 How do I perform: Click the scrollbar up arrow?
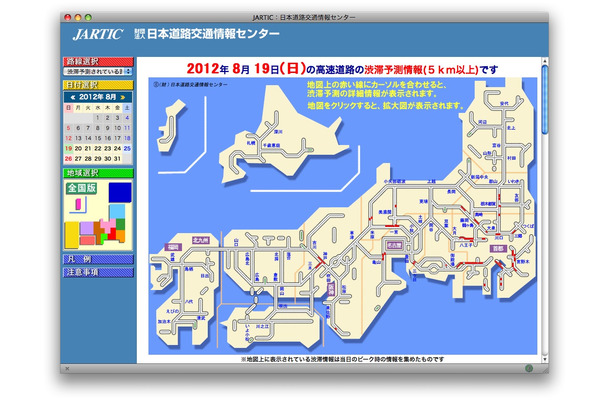(545, 61)
